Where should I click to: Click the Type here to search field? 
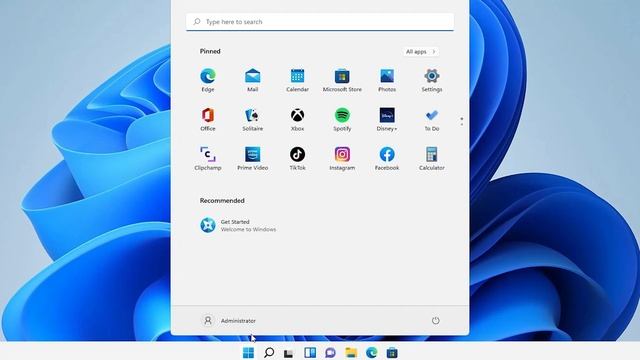(x=320, y=22)
